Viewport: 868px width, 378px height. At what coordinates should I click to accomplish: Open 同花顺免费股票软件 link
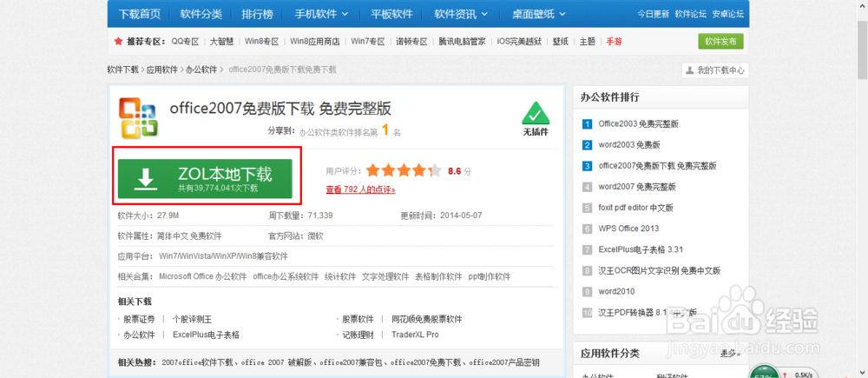(427, 320)
